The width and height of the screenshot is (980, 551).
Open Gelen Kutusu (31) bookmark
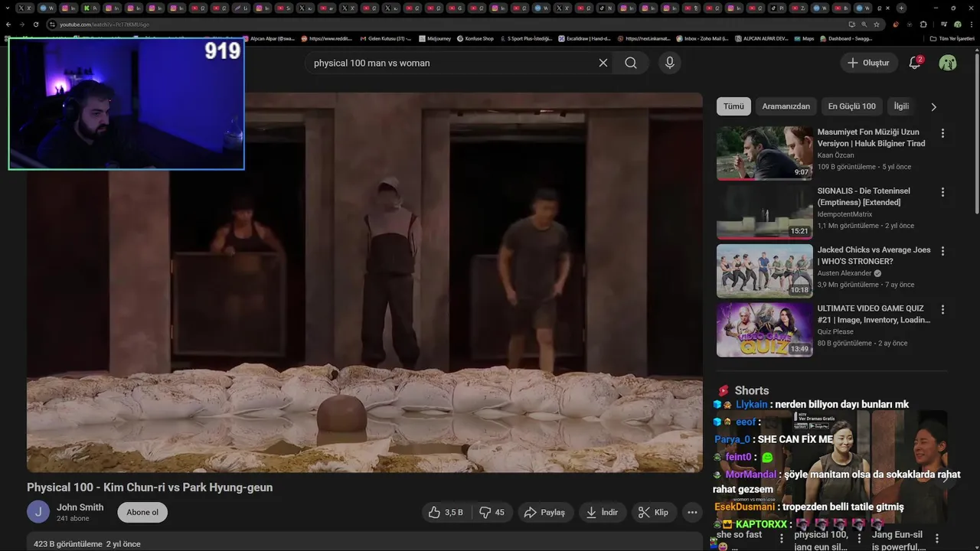(x=385, y=38)
